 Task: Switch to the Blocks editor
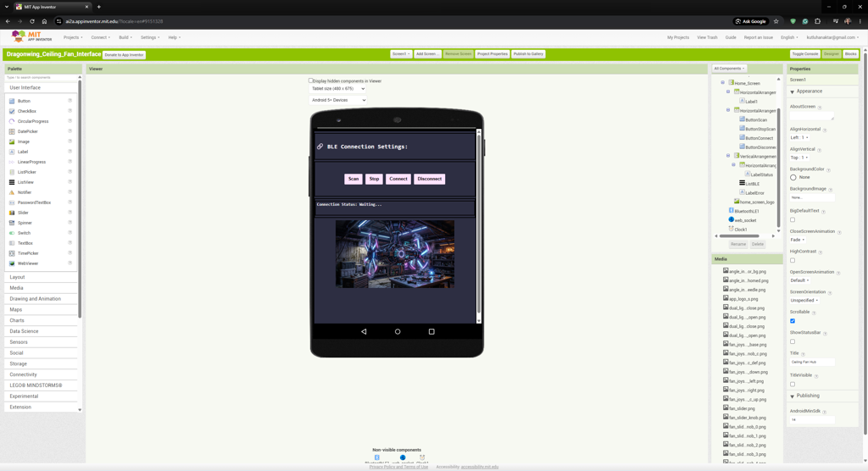[x=851, y=53]
